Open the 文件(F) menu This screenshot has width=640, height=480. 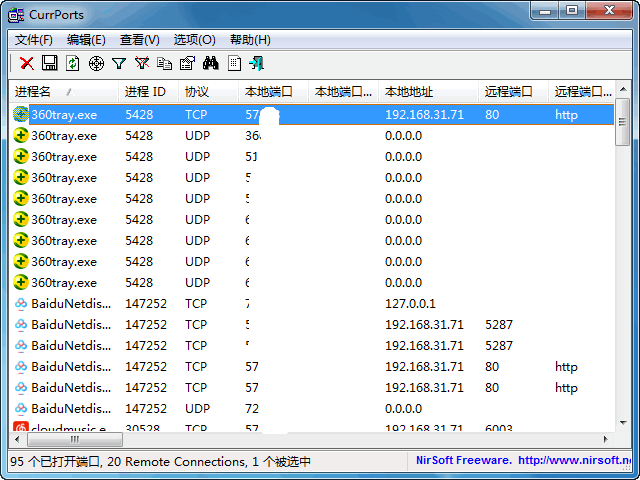34,40
